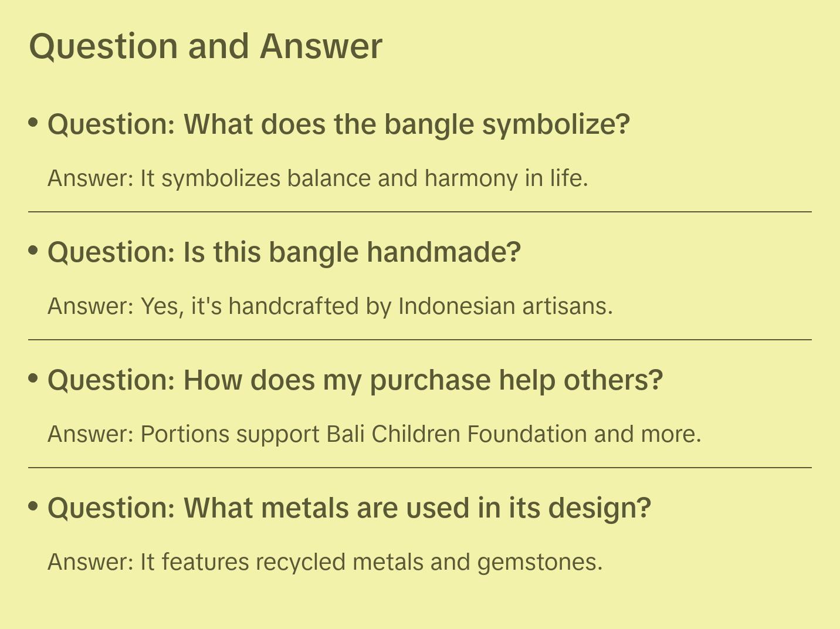840x629 pixels.
Task: Click the recycled metals and gemstones answer
Action: tap(325, 562)
